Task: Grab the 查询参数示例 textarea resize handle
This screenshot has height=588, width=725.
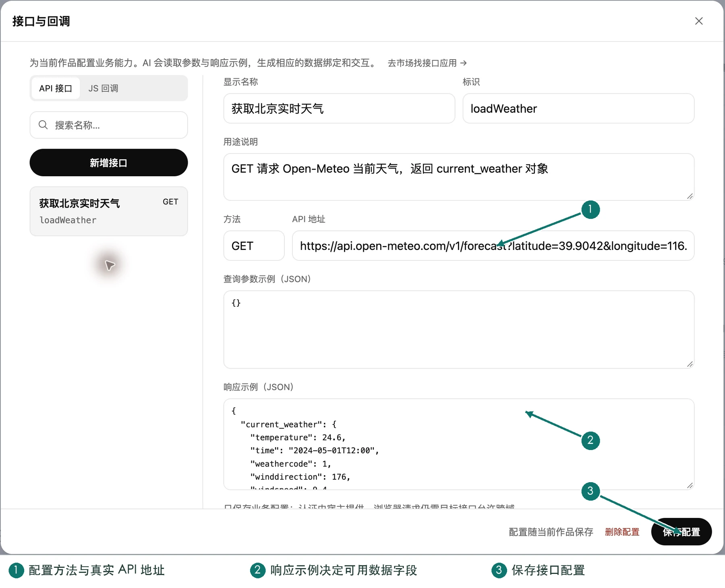Action: pyautogui.click(x=690, y=364)
